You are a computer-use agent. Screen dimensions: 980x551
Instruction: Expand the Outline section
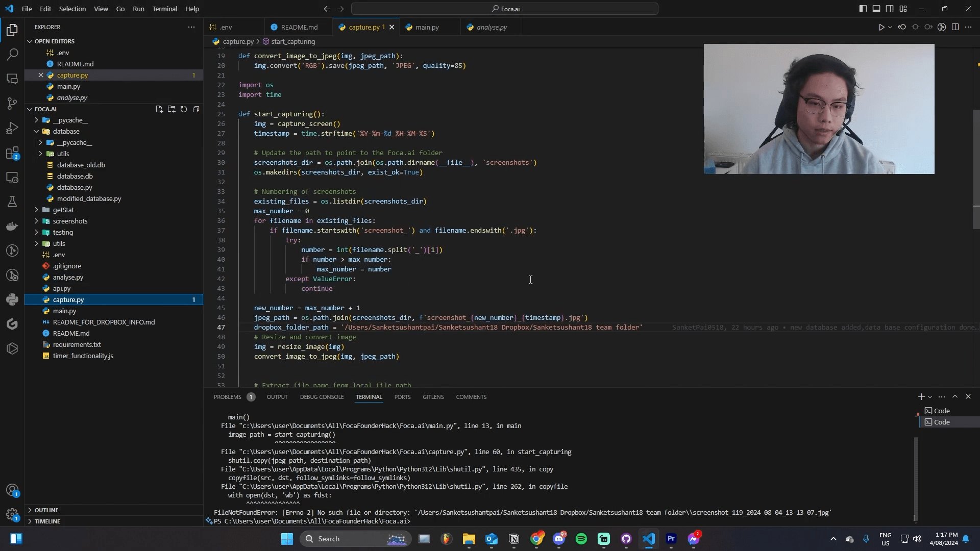30,510
